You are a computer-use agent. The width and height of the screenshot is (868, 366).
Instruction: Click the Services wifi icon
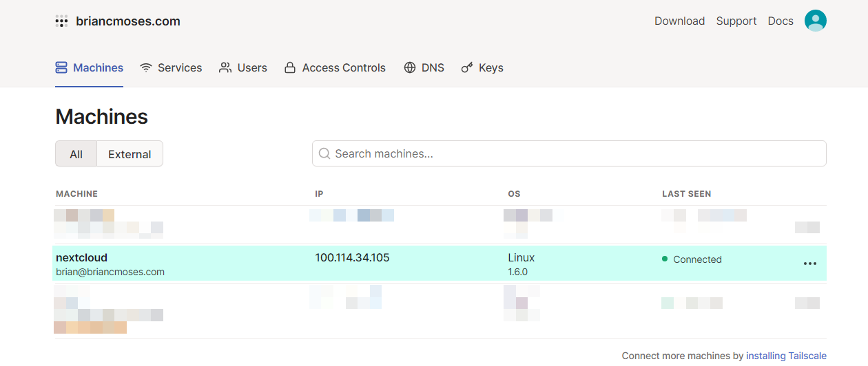click(146, 67)
